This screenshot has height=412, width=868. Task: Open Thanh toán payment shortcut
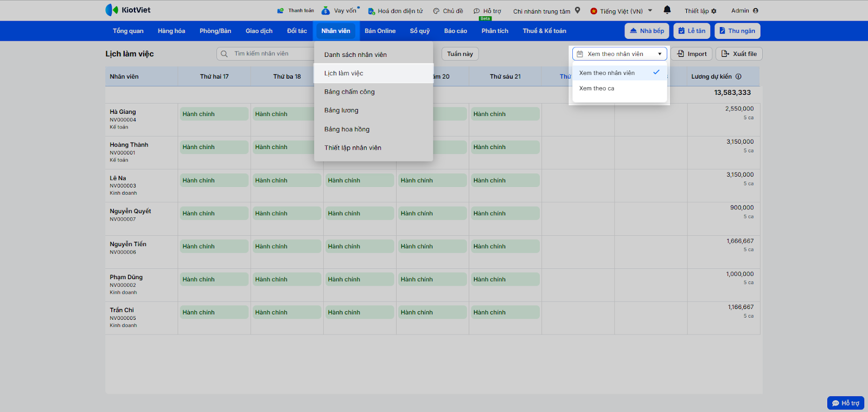[x=296, y=11]
